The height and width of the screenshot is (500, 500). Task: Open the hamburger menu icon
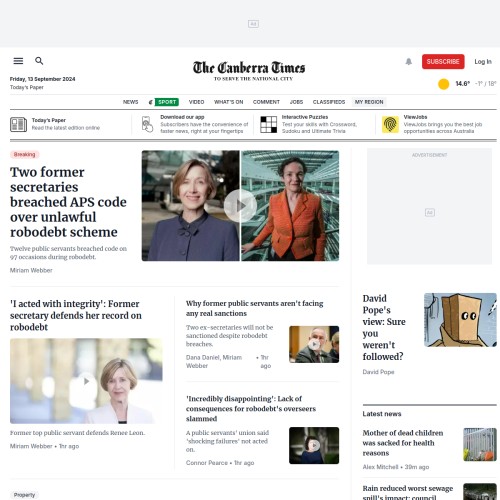18,61
